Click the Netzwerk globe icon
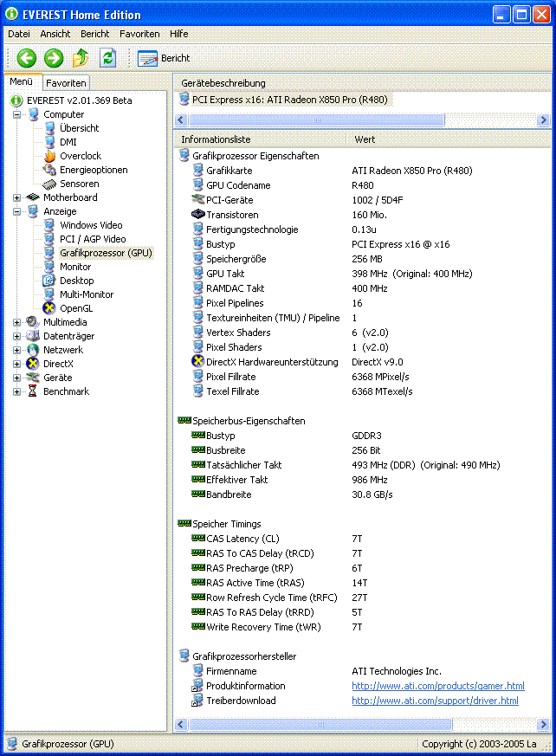The height and width of the screenshot is (756, 556). (x=32, y=350)
